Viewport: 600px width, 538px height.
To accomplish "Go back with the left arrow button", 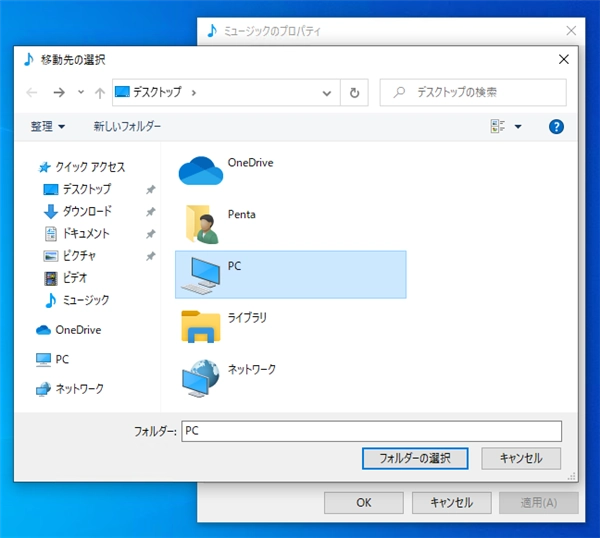I will click(x=32, y=93).
